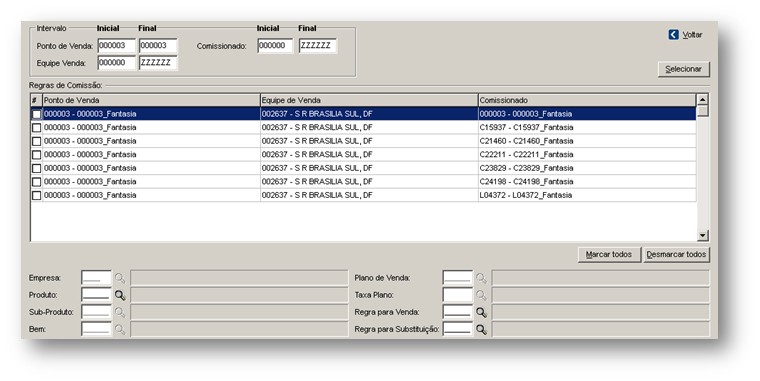This screenshot has height=381, width=760.
Task: Click the # column header
Action: [x=36, y=100]
